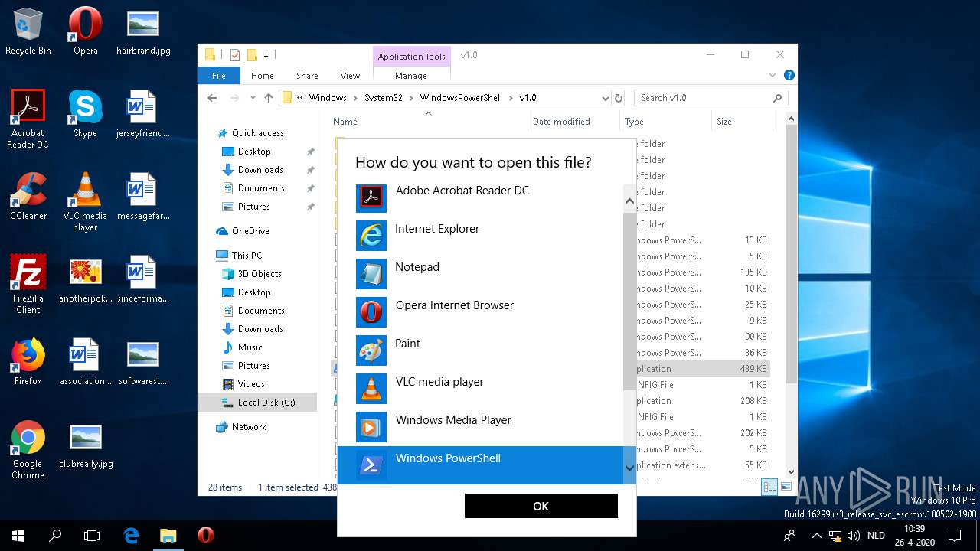
Task: Select the hairbrand.jpg desktop file
Action: click(x=143, y=33)
